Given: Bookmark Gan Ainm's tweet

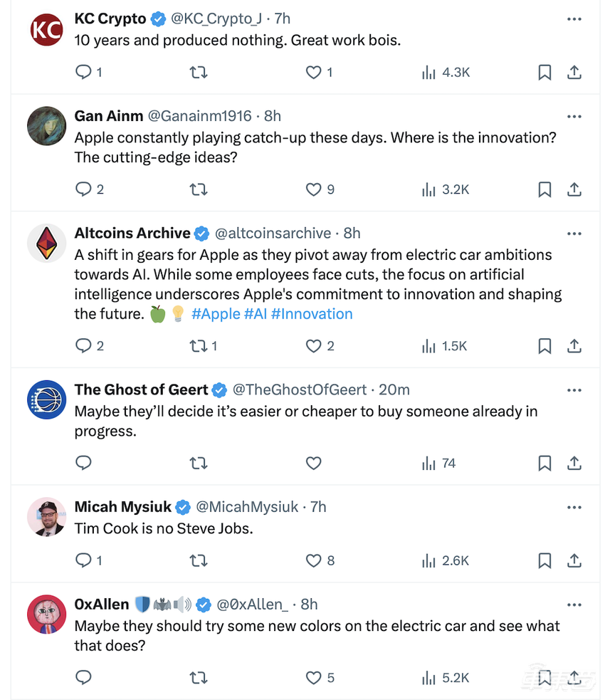Looking at the screenshot, I should 544,189.
